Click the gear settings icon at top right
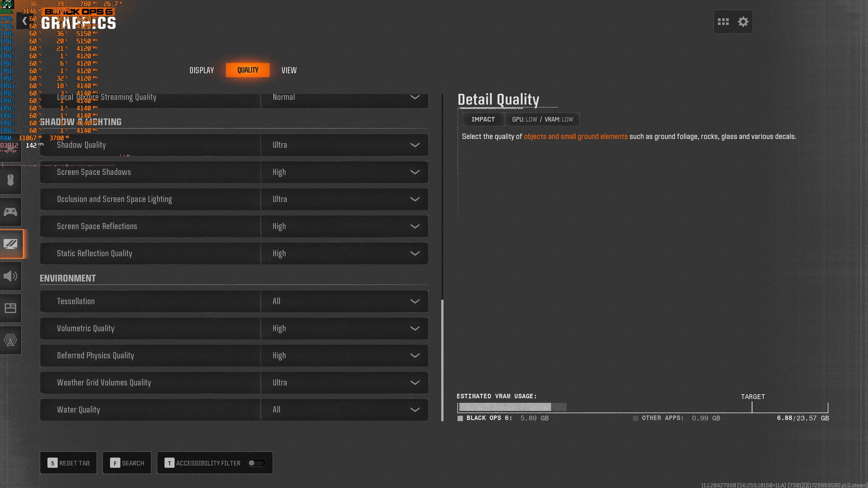The image size is (868, 488). pos(743,22)
